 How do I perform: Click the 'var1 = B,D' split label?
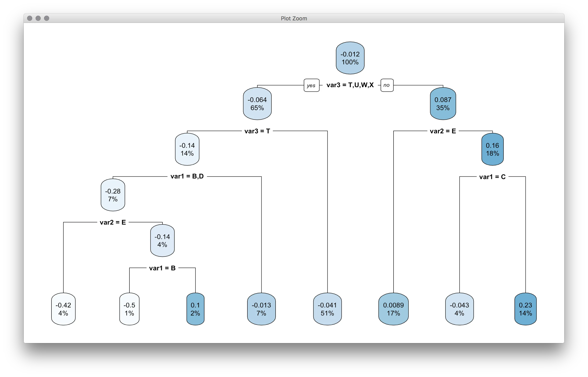187,176
